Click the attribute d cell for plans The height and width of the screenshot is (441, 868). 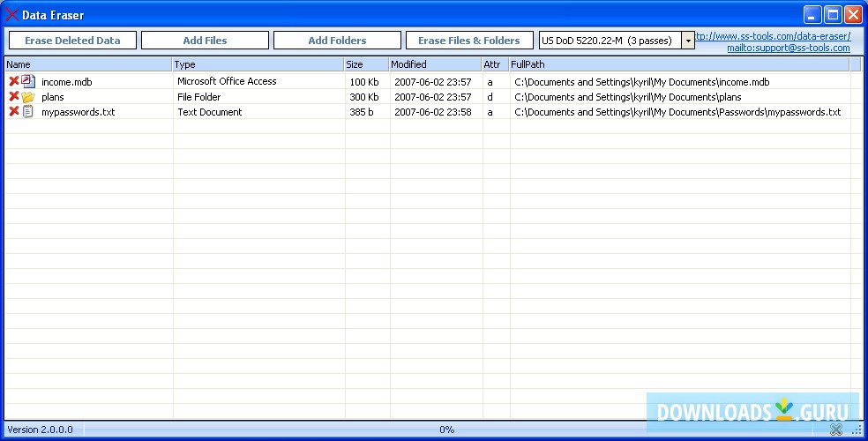pos(490,97)
